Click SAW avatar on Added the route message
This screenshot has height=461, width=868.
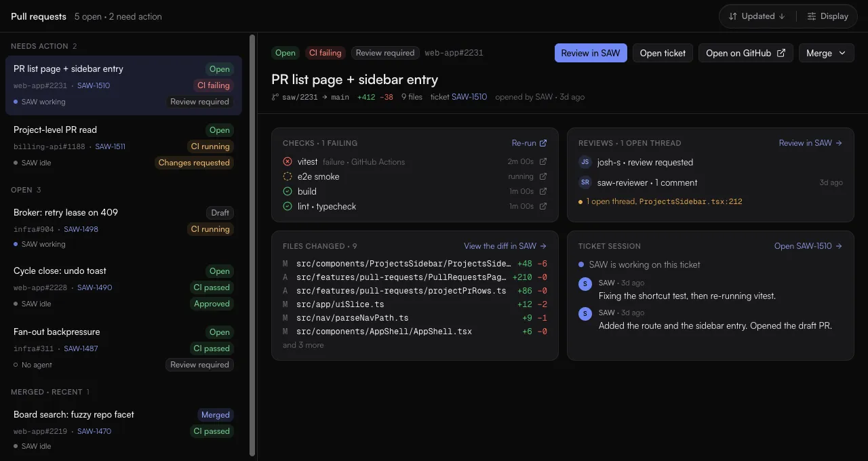point(585,314)
